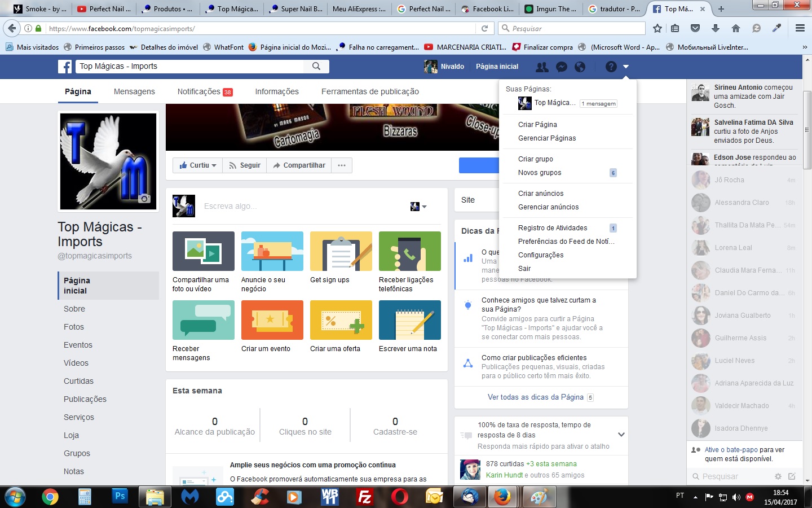This screenshot has height=508, width=812.
Task: Open Ferramentas de publicação tab
Action: [370, 91]
